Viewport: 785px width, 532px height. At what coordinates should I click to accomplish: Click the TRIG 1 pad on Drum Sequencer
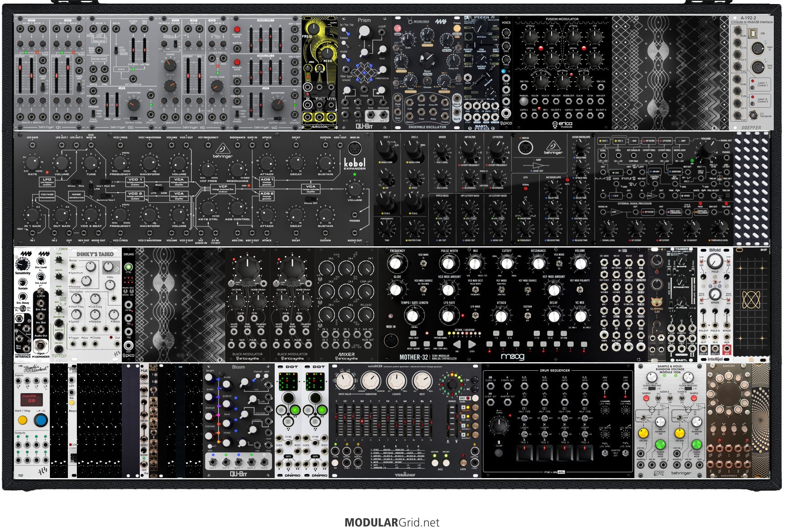pyautogui.click(x=524, y=454)
